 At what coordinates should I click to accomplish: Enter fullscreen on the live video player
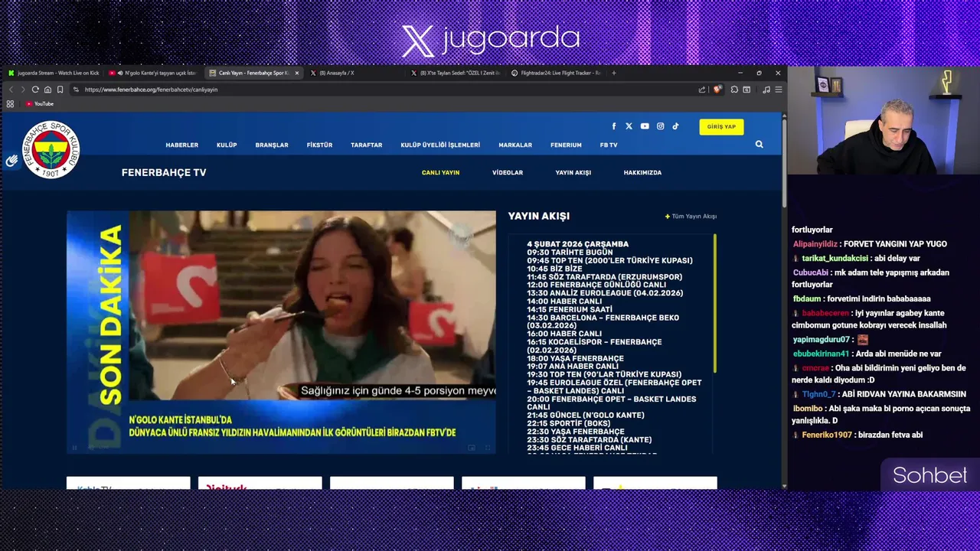pos(487,448)
